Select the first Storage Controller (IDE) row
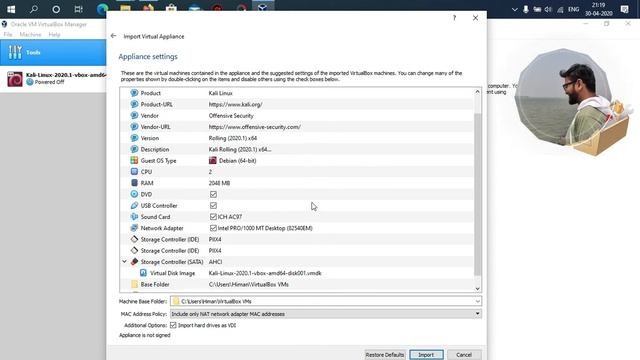 [x=297, y=239]
